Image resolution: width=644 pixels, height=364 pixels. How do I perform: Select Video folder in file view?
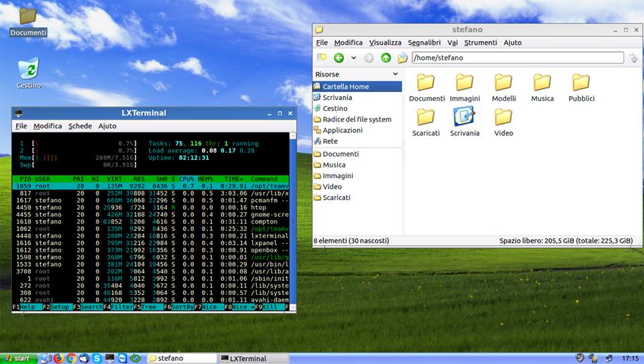click(x=504, y=122)
